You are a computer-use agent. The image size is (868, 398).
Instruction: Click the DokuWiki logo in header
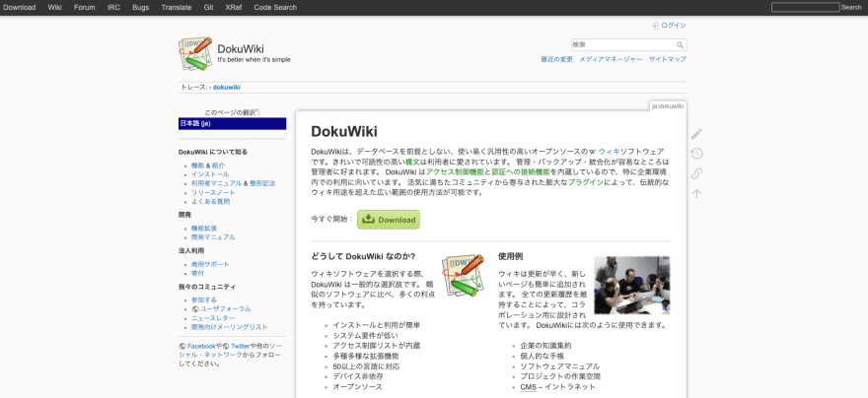[195, 53]
